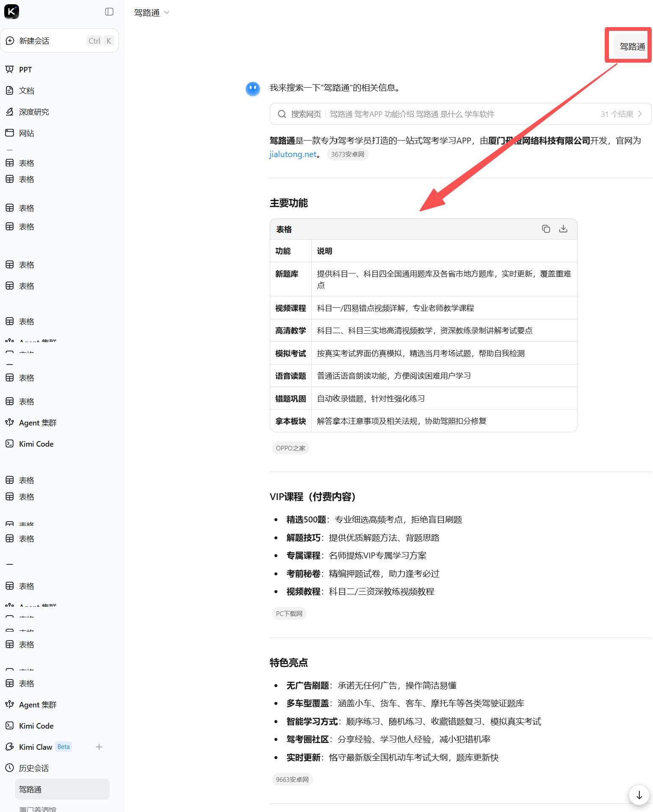Expand the 31 个结果 search results
The image size is (653, 812).
621,114
